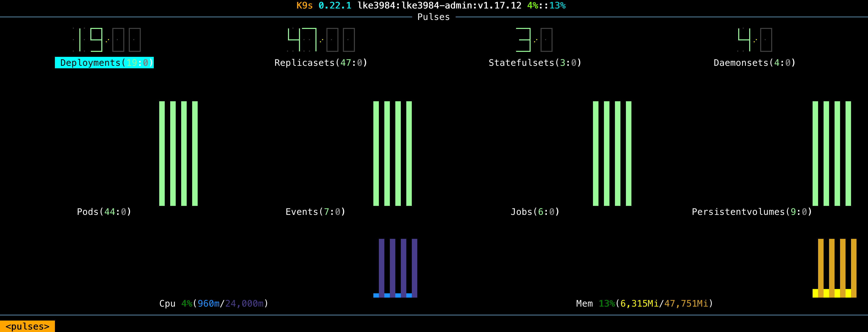This screenshot has width=868, height=332.
Task: Click the Statefulsets(3:0) label
Action: click(x=535, y=63)
